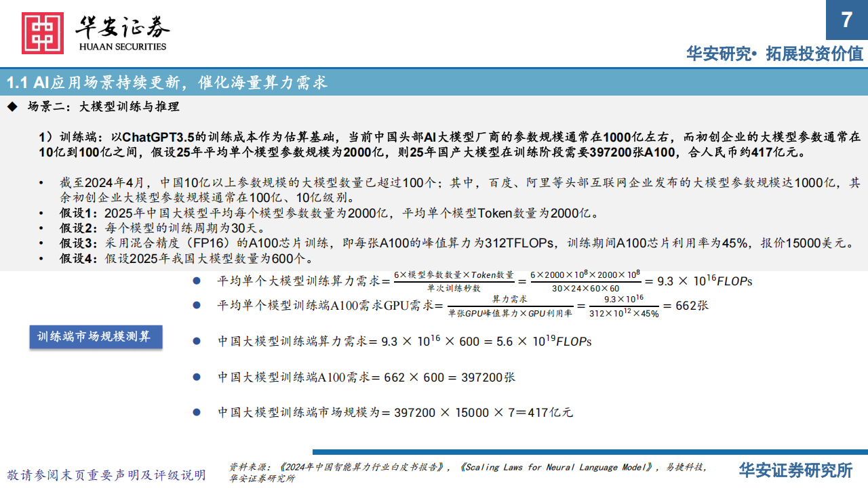Viewport: 868px width, 488px height.
Task: Click the 662 × 600 = 397200张 line
Action: click(x=366, y=377)
